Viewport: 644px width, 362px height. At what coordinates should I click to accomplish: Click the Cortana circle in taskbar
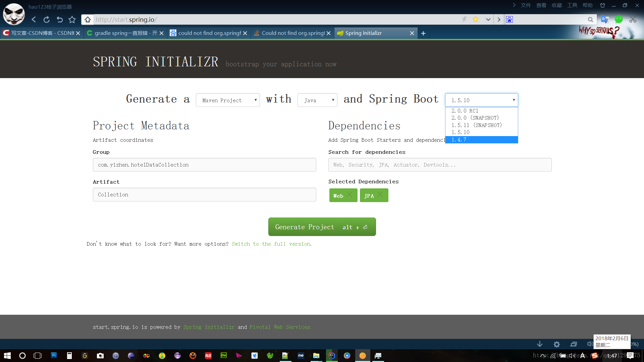[x=22, y=356]
